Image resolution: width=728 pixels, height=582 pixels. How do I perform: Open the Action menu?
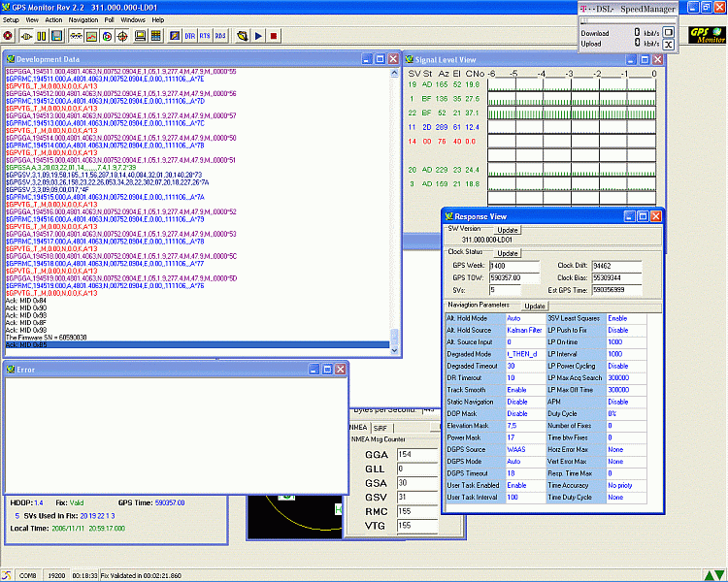(53, 19)
